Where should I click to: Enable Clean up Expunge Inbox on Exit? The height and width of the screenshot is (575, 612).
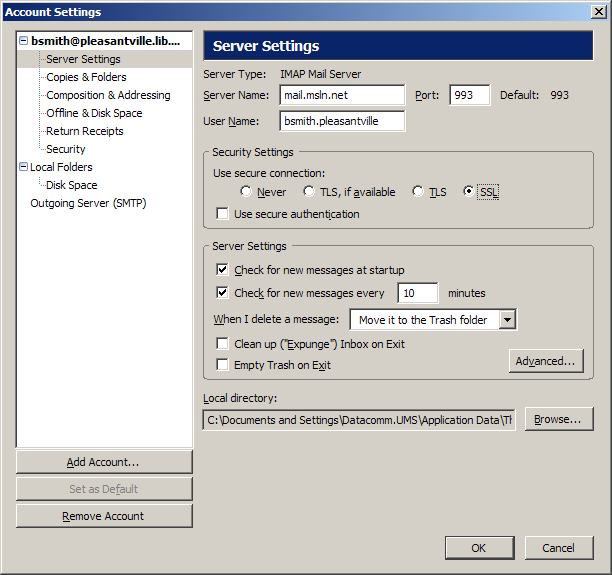click(222, 344)
